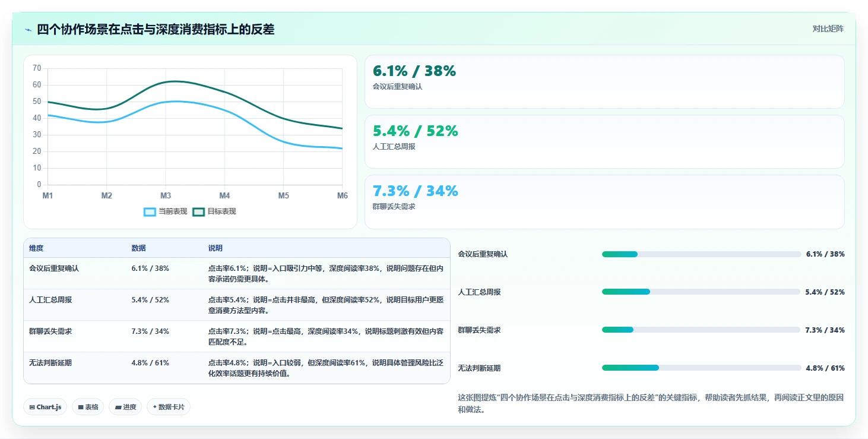Click description starting 点击率7.3%
868x439 pixels.
[325, 336]
